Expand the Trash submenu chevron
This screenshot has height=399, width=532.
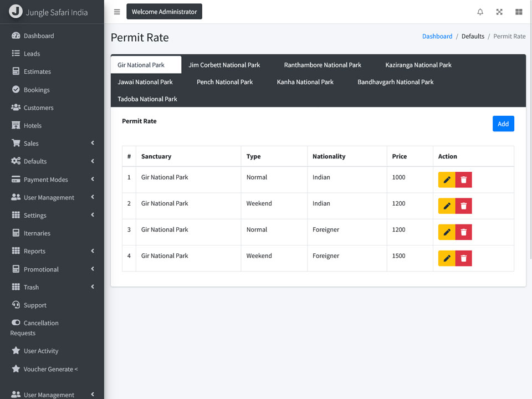coord(93,287)
